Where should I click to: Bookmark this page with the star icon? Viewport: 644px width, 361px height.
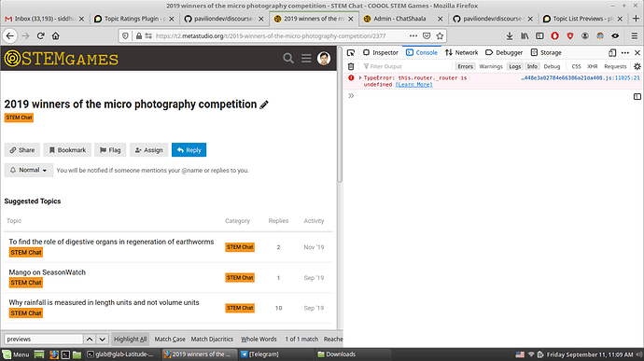(440, 36)
